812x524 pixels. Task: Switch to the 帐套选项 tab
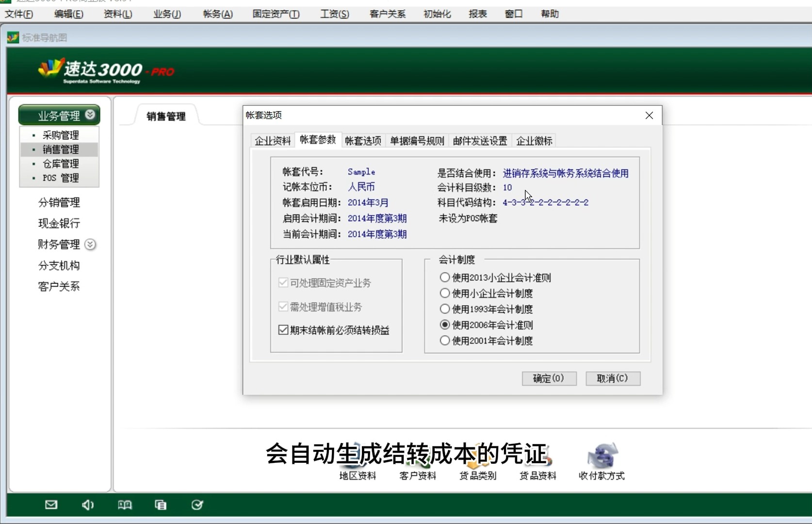pos(363,141)
